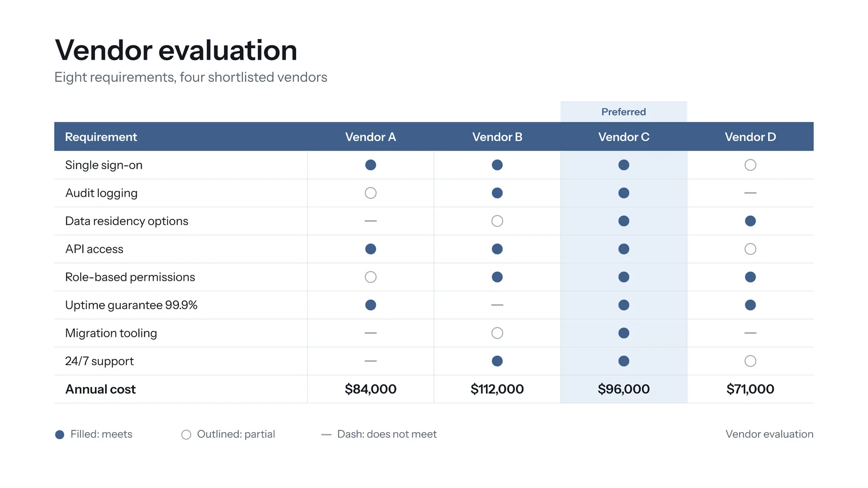This screenshot has width=868, height=488.
Task: Click the Annual cost row label
Action: (100, 389)
